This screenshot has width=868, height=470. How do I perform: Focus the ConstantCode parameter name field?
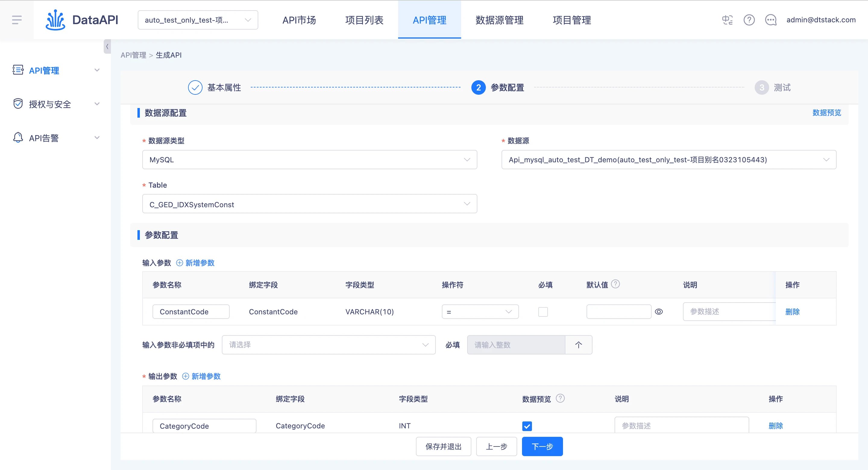[191, 312]
